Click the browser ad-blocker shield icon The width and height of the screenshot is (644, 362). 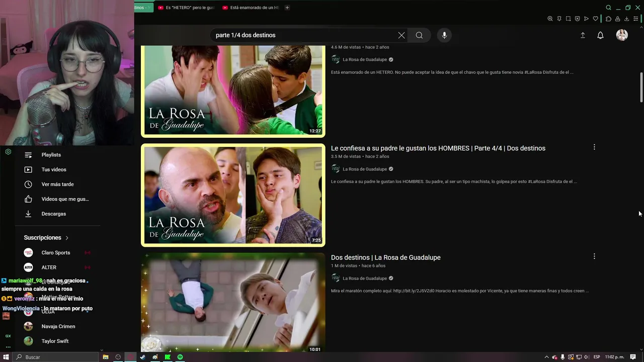tap(577, 19)
